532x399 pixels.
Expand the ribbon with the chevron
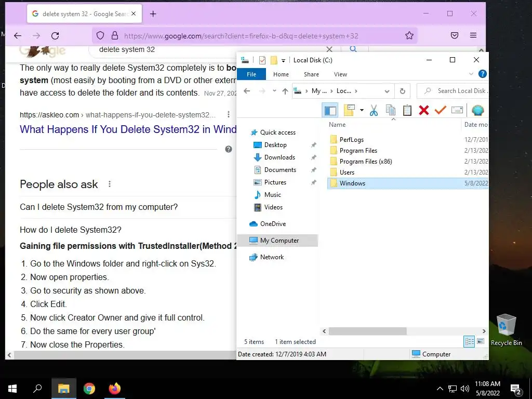click(471, 74)
